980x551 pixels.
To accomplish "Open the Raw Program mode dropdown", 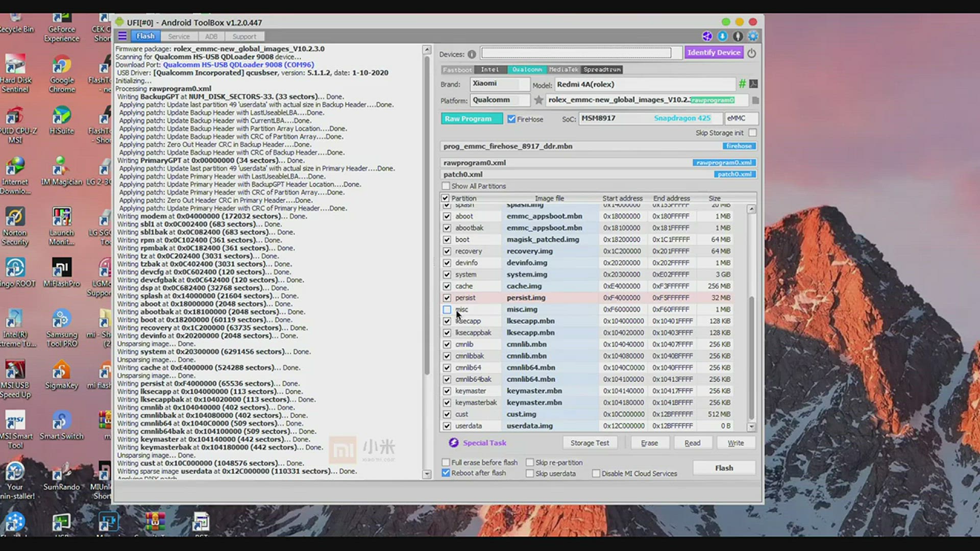I will [x=471, y=118].
